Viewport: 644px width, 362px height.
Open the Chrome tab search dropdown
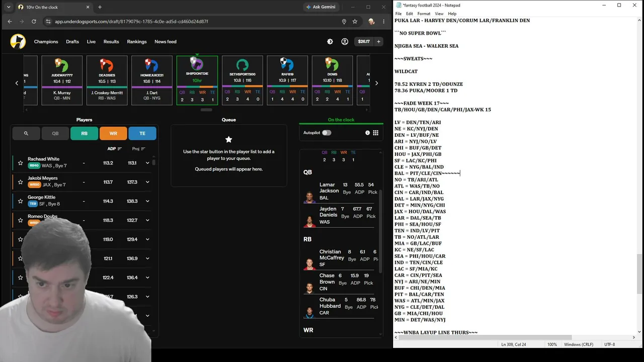pyautogui.click(x=9, y=7)
